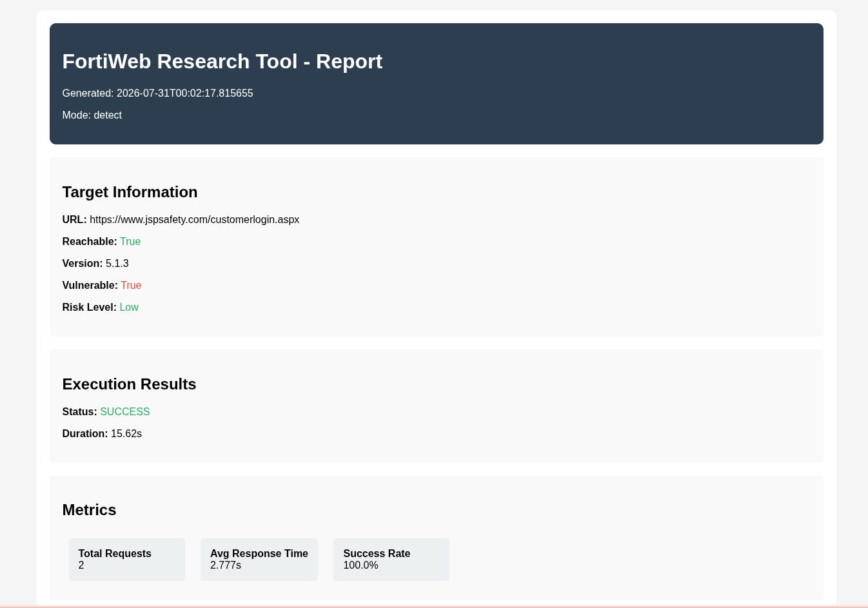868x608 pixels.
Task: Select the Avg Response Time metric card
Action: (x=259, y=560)
